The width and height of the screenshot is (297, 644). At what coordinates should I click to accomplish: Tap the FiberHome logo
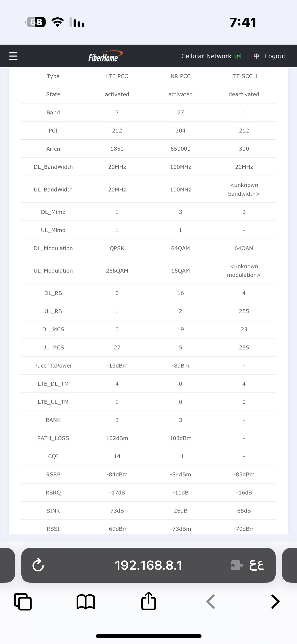[105, 56]
